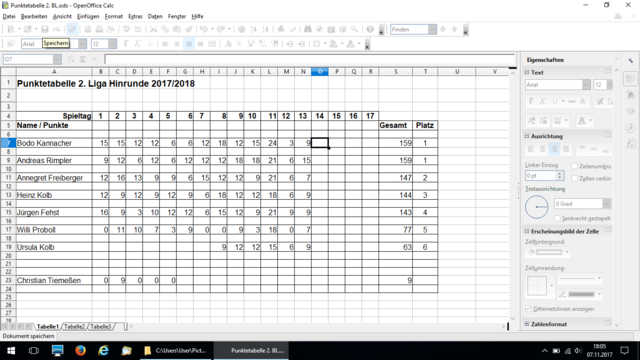Image resolution: width=640 pixels, height=360 pixels.
Task: Click the Cut scissors icon
Action: tap(153, 29)
